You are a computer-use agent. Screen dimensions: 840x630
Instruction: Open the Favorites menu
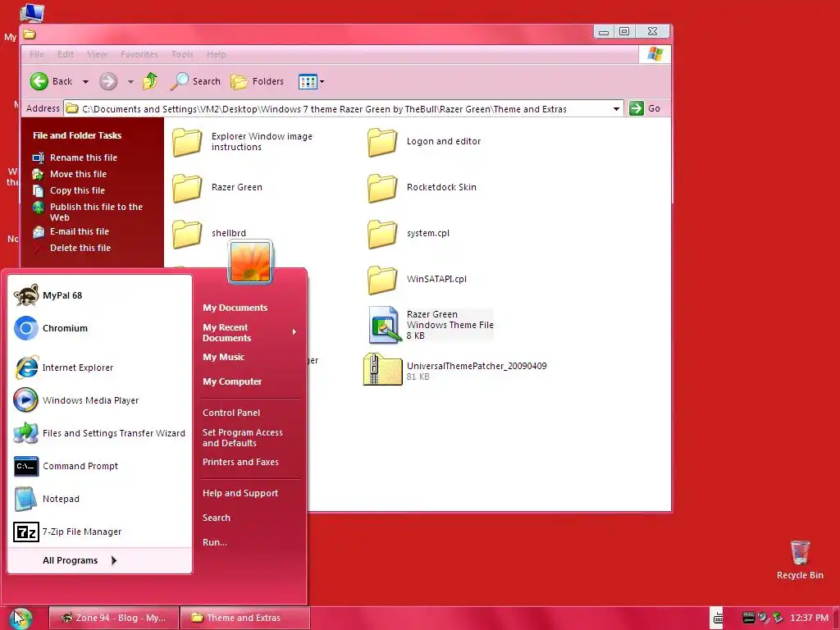[139, 54]
